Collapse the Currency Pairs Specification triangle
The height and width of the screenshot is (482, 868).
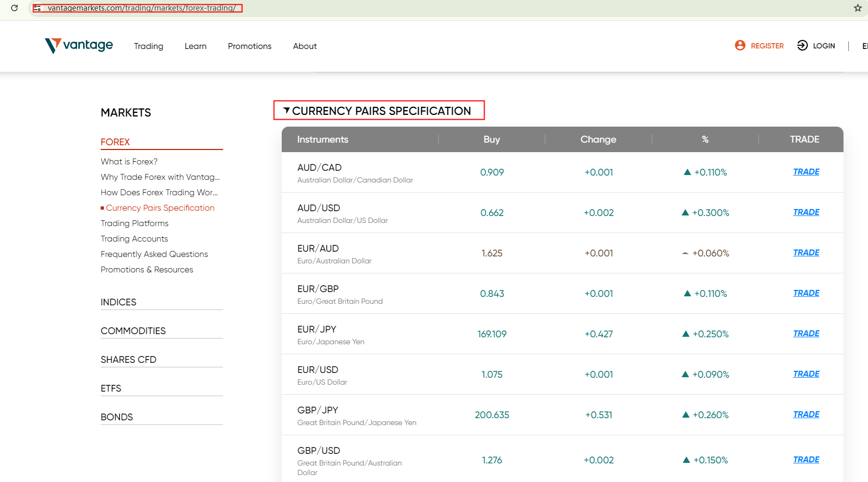click(x=286, y=111)
